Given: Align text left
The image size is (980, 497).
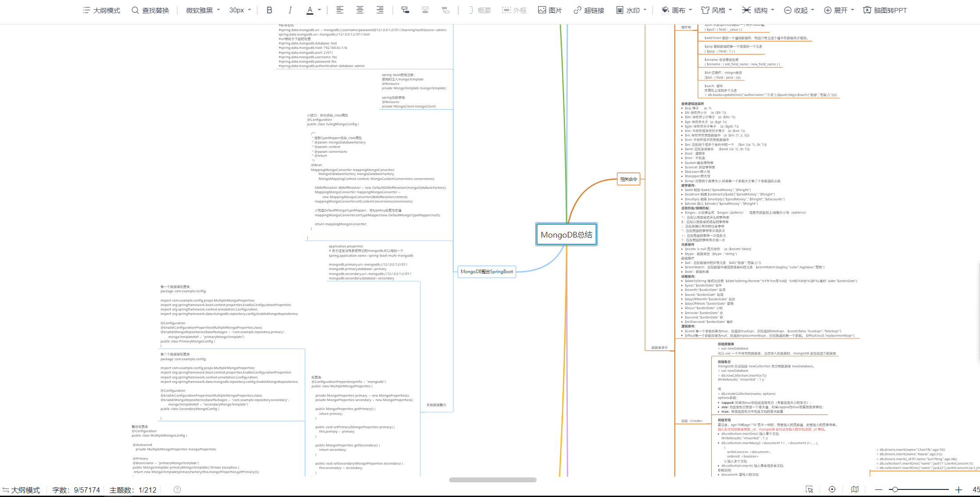Looking at the screenshot, I should coord(340,10).
